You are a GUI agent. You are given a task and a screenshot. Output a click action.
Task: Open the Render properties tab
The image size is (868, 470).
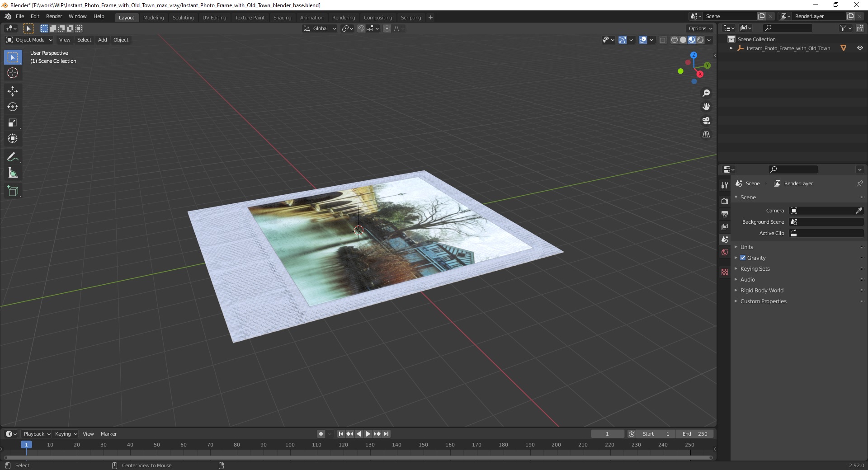[725, 201]
